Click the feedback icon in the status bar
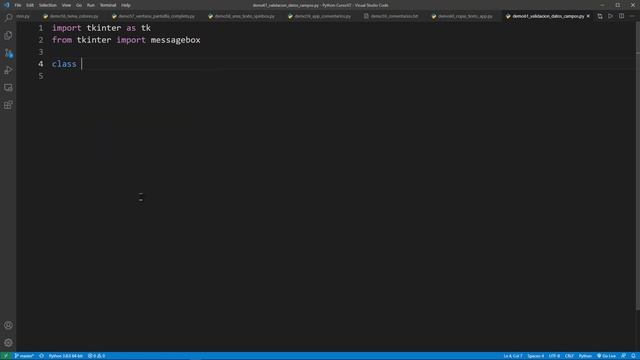The width and height of the screenshot is (640, 360). 623,356
